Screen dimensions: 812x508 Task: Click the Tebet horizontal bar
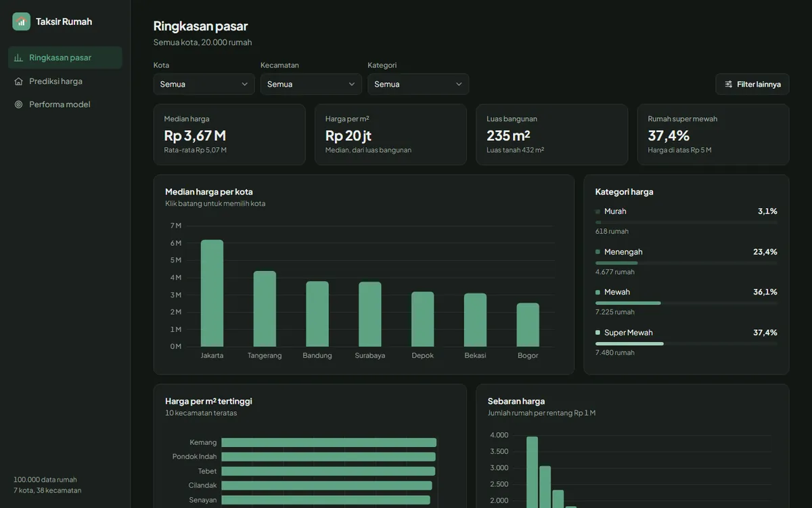[328, 471]
